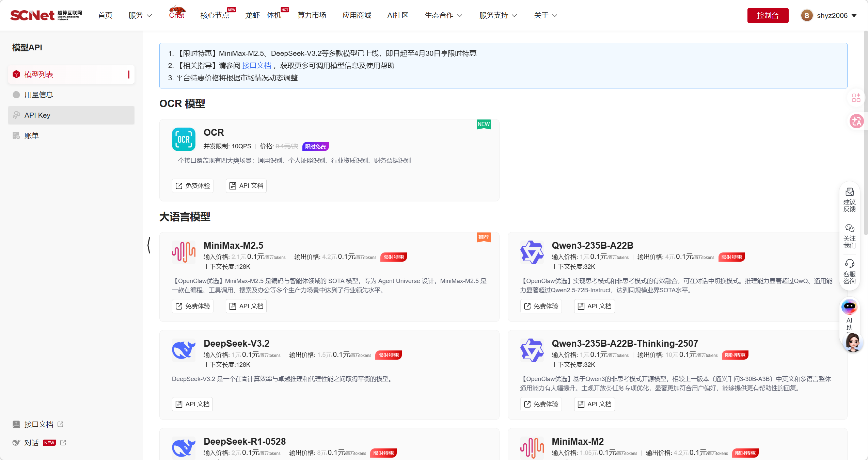868x460 pixels.
Task: Open 应用商城 nav item
Action: pos(357,15)
